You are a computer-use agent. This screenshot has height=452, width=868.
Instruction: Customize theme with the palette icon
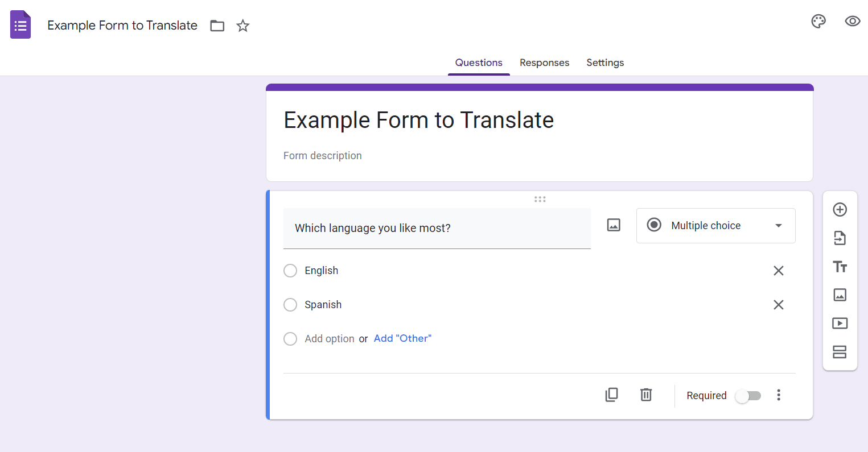(818, 20)
